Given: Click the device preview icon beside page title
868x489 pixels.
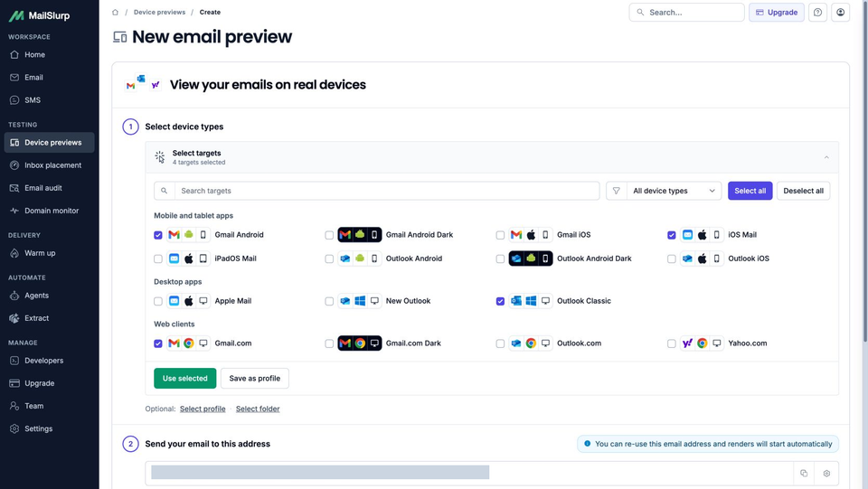Looking at the screenshot, I should (x=120, y=37).
